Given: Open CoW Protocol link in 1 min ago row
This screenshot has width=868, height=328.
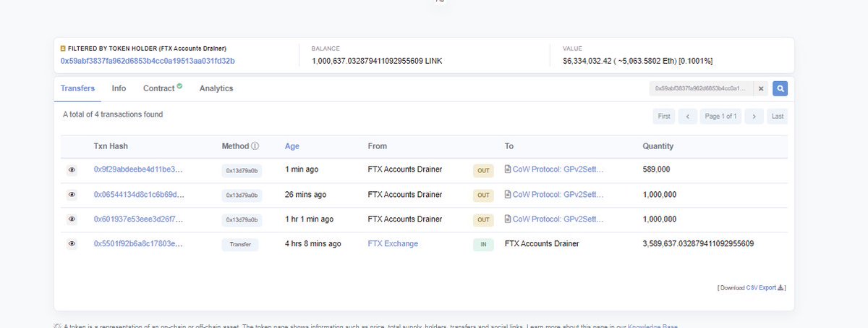Looking at the screenshot, I should [558, 169].
